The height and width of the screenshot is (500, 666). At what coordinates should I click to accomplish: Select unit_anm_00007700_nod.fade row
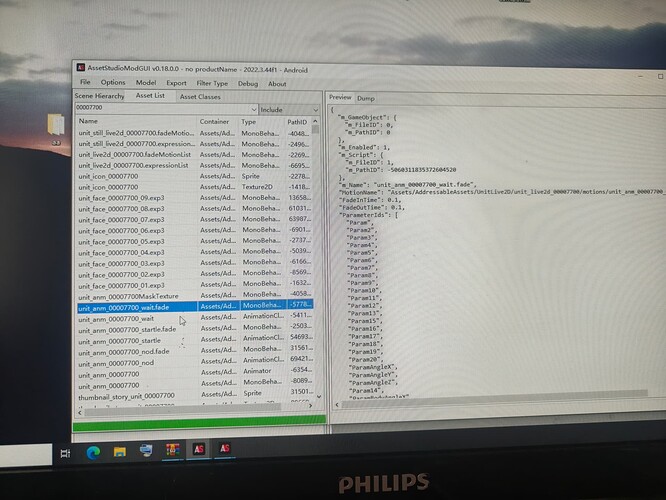(x=195, y=351)
